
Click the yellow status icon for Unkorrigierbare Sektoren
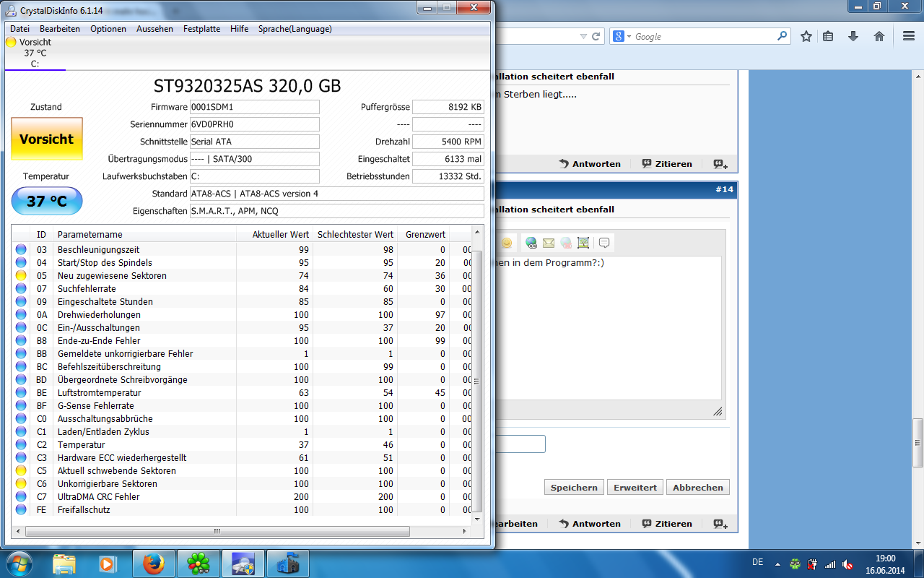21,484
